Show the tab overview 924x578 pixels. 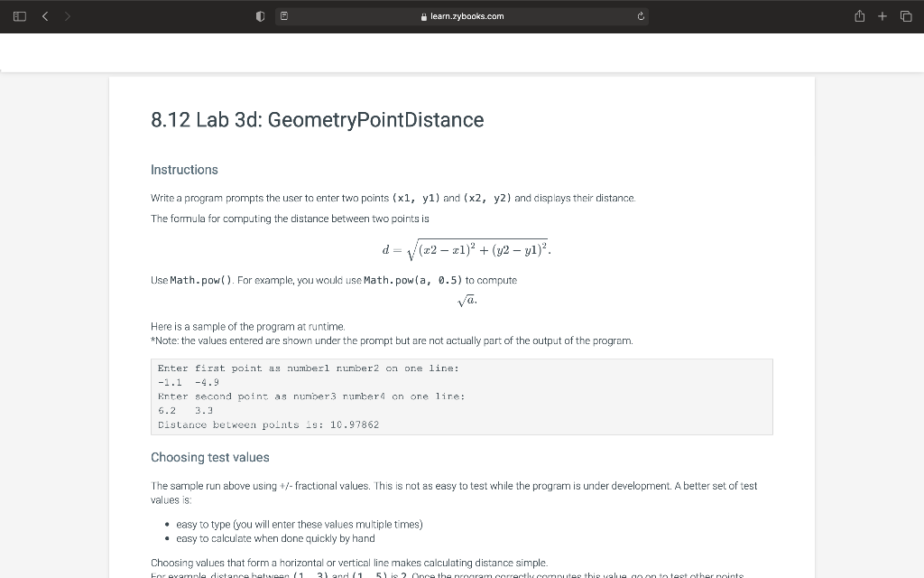coord(905,15)
